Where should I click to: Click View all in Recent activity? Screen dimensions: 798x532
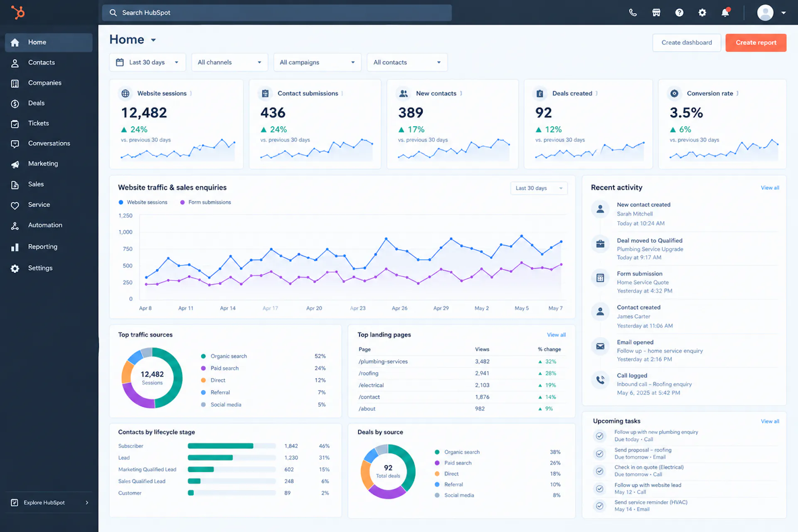point(770,188)
